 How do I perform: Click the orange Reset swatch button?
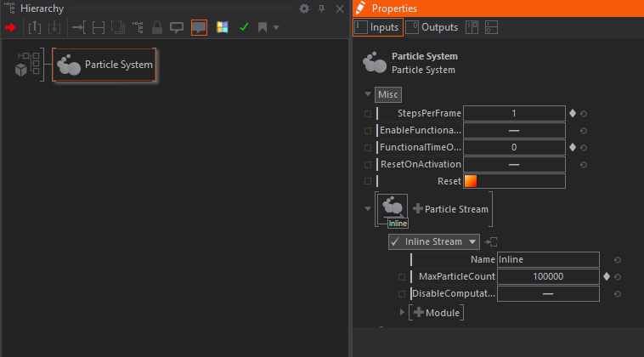click(471, 181)
